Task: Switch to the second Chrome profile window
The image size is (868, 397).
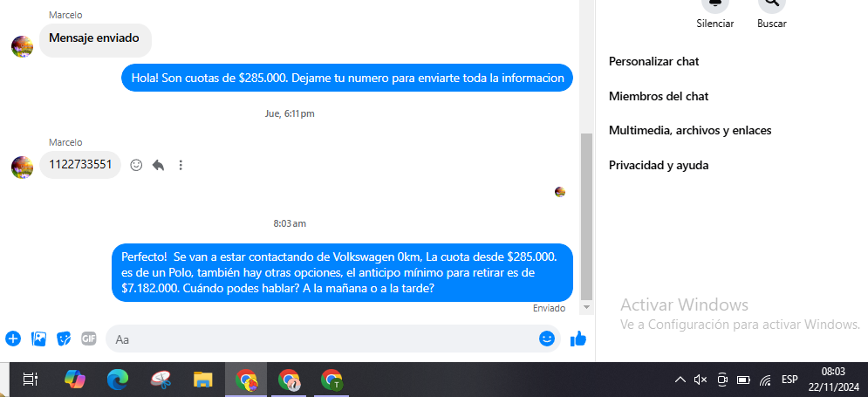Action: coord(289,380)
